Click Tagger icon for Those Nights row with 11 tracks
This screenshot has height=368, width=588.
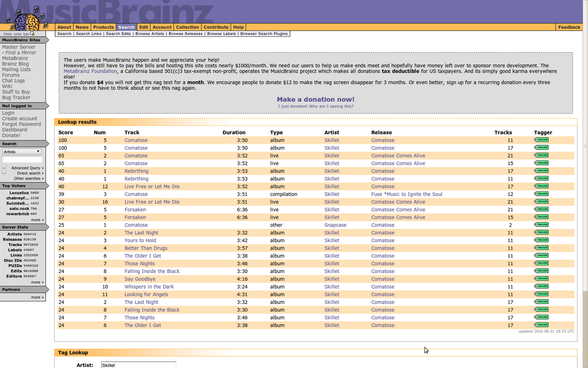tap(541, 263)
